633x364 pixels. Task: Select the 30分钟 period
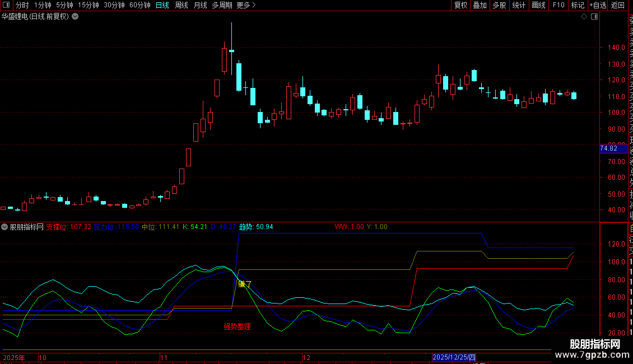[114, 5]
